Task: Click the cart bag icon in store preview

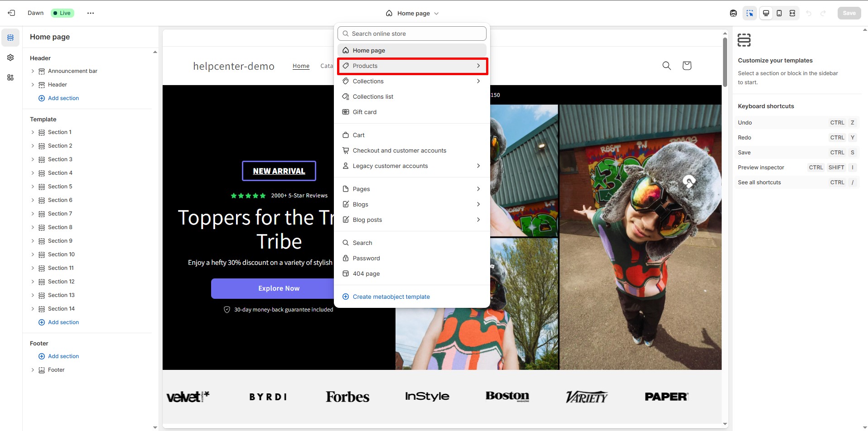Action: tap(687, 66)
